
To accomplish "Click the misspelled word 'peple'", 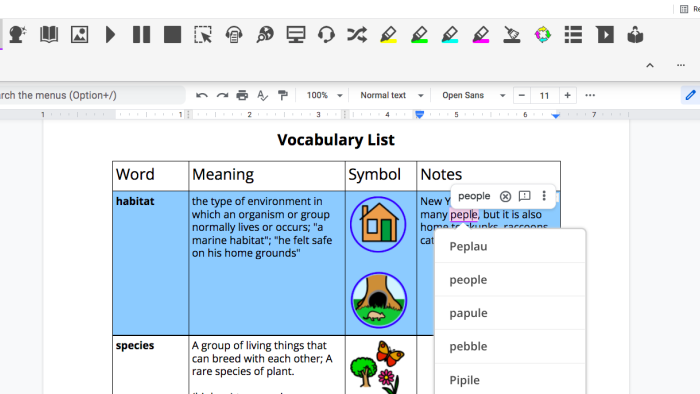I will pyautogui.click(x=464, y=215).
